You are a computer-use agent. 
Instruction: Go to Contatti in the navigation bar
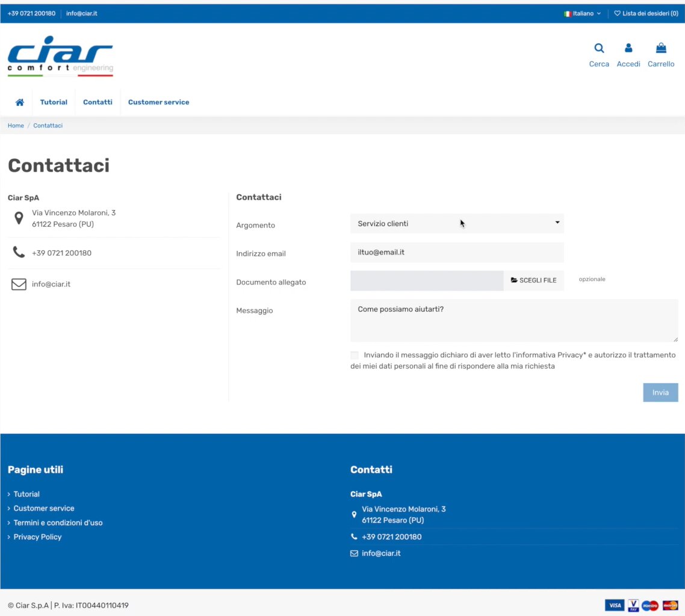tap(98, 102)
